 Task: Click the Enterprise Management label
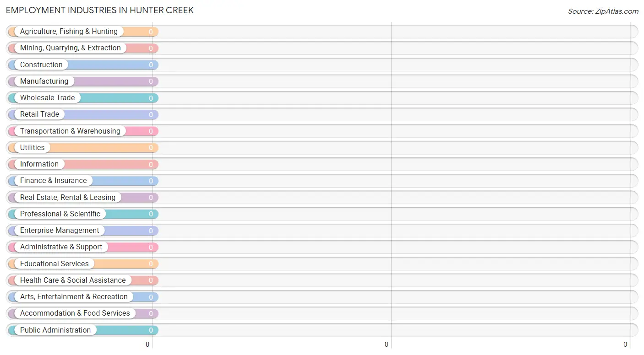[60, 231]
